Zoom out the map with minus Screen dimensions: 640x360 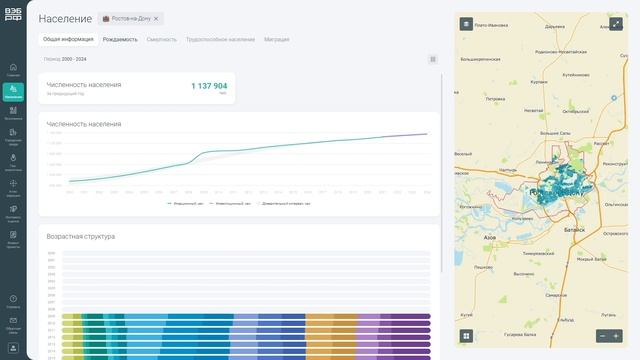[602, 336]
